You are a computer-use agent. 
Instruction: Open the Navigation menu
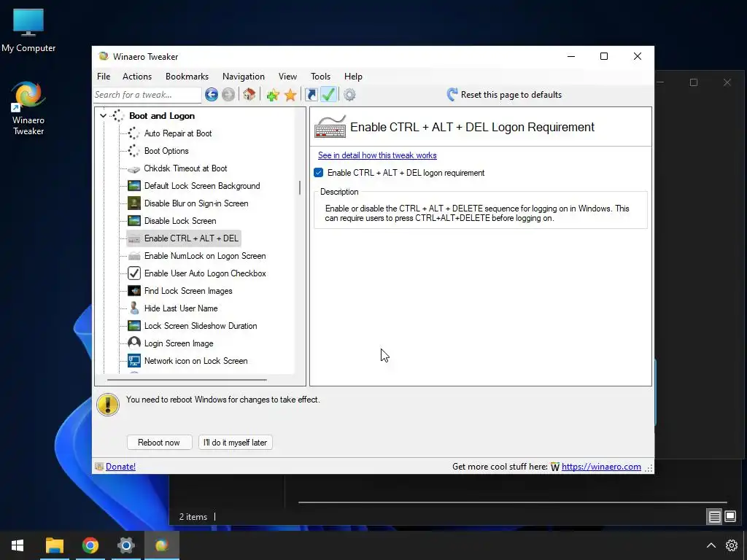[x=244, y=76]
